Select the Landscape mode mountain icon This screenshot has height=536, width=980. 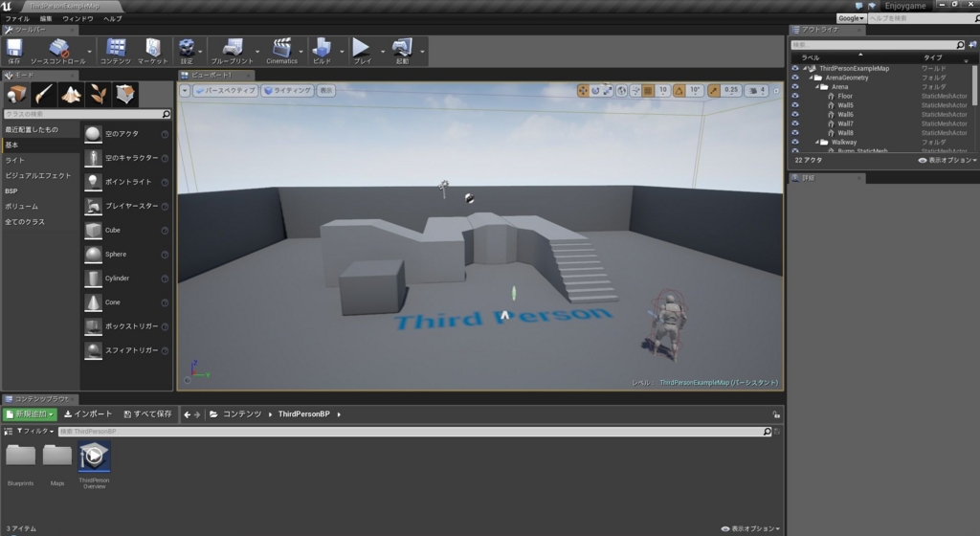(x=71, y=95)
